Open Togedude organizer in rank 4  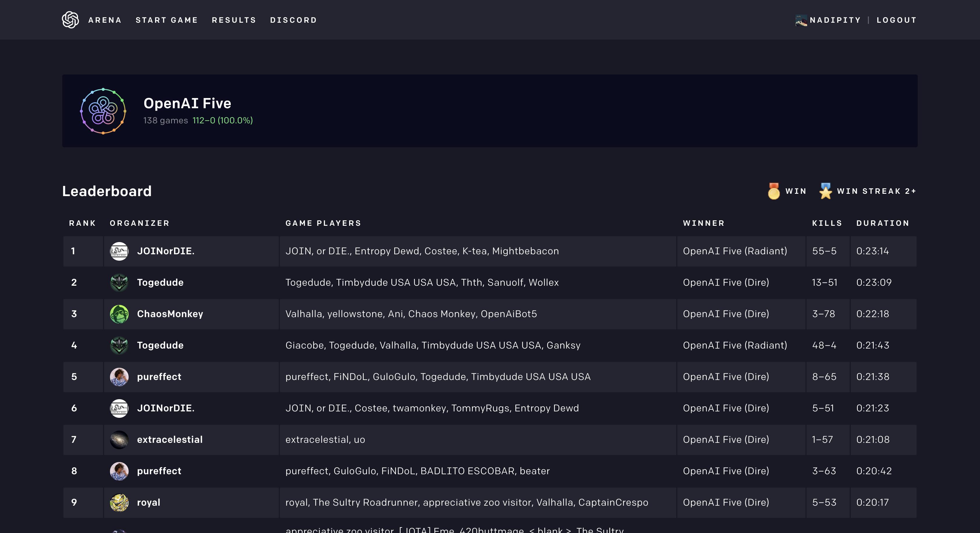[x=160, y=345]
